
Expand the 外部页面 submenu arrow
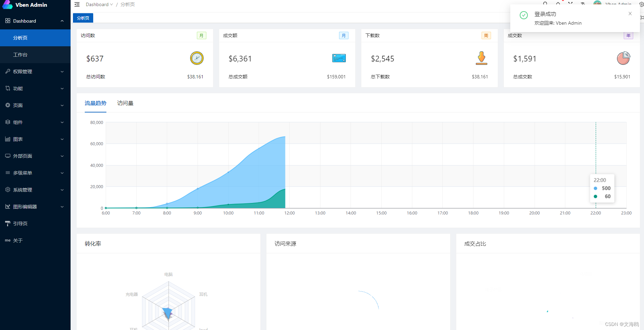(62, 156)
